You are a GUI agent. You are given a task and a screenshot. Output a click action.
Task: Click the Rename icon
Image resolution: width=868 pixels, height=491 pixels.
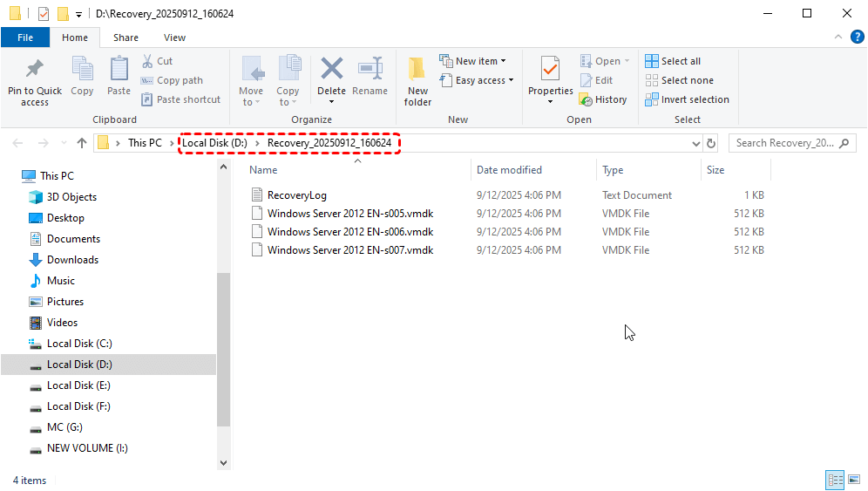point(370,69)
